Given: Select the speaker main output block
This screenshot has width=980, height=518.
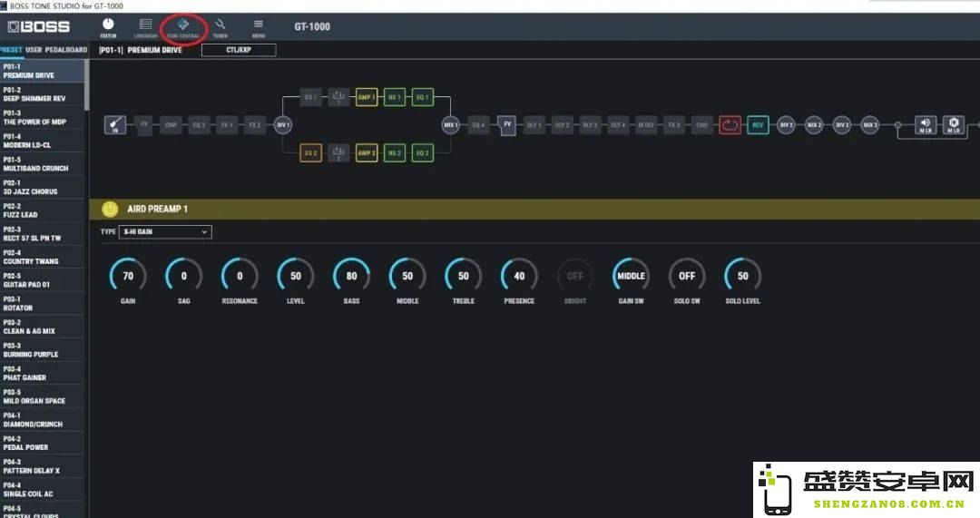Looking at the screenshot, I should pyautogui.click(x=926, y=125).
